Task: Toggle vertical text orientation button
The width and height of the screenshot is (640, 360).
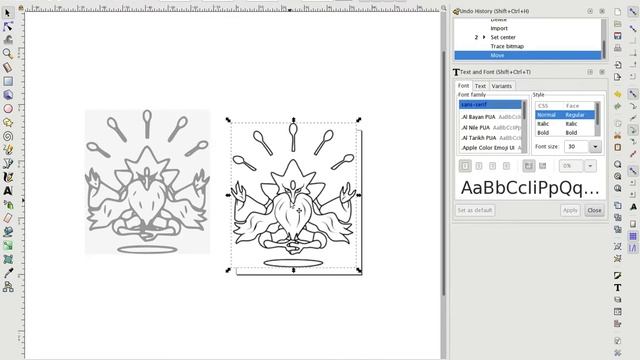Action: [x=542, y=166]
